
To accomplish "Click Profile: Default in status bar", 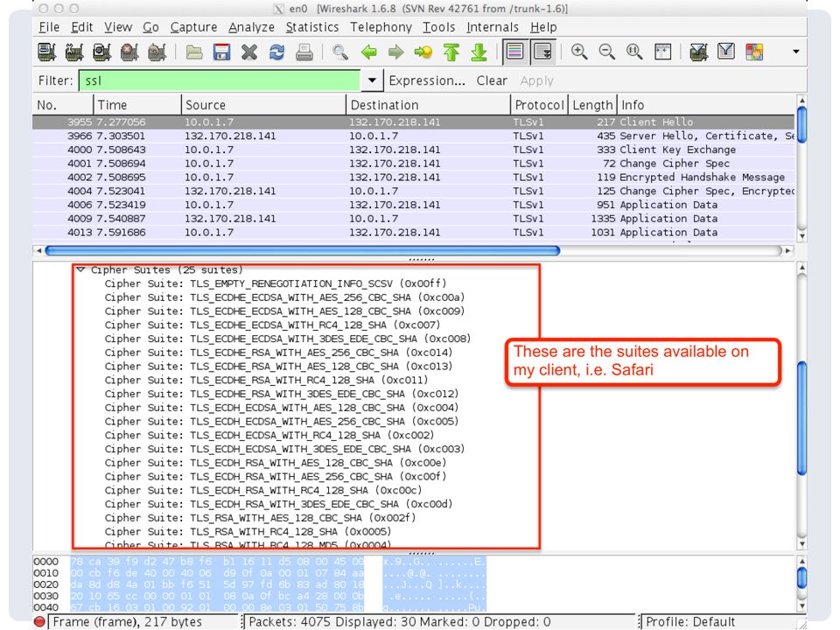I will (690, 622).
